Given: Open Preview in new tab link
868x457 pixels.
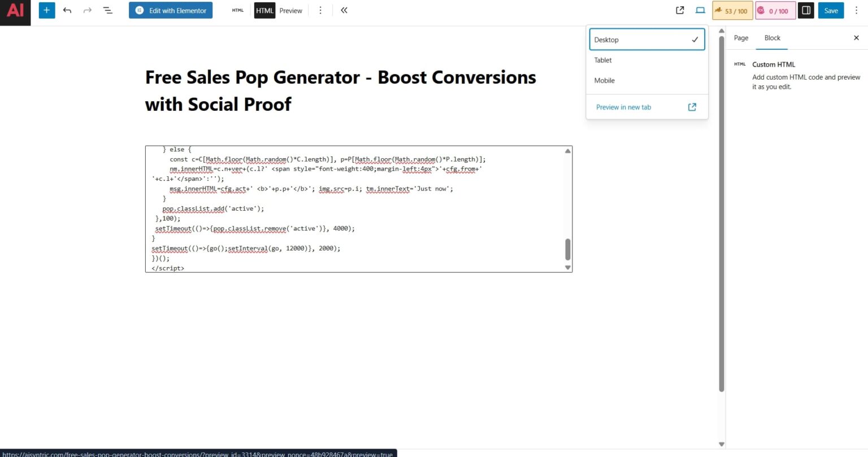Looking at the screenshot, I should click(x=623, y=107).
